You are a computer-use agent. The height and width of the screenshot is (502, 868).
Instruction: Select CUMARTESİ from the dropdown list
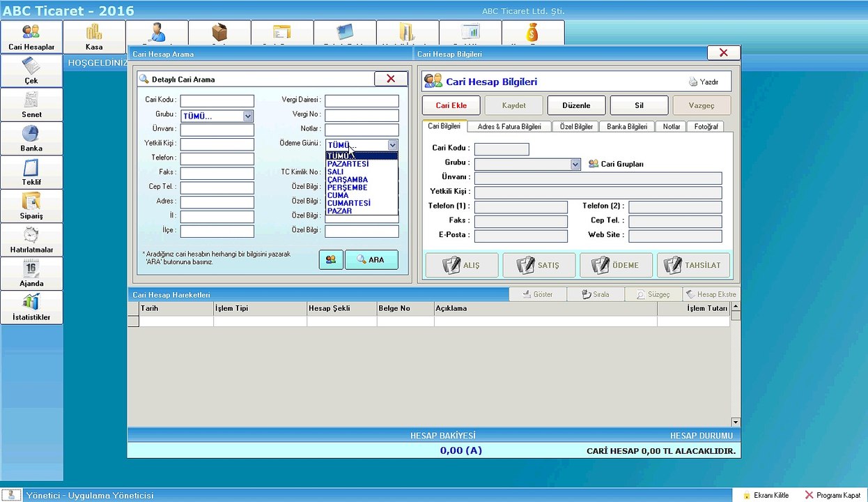pos(362,203)
